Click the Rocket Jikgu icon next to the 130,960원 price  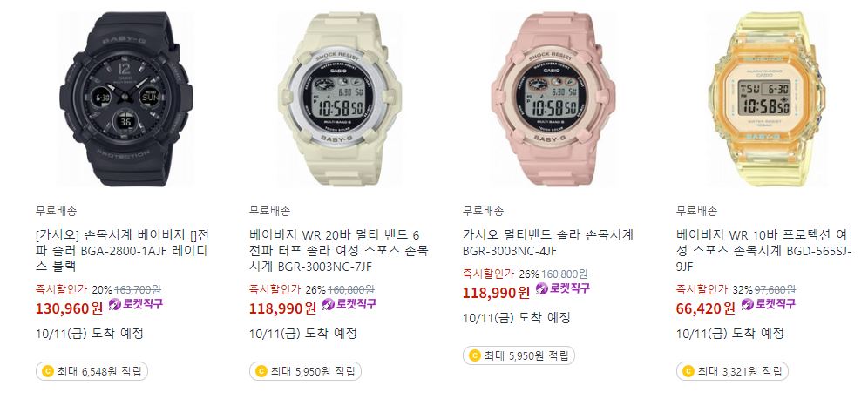click(114, 304)
